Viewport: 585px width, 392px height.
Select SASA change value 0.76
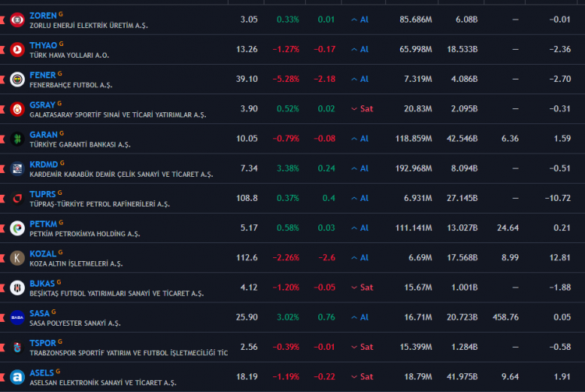(326, 317)
